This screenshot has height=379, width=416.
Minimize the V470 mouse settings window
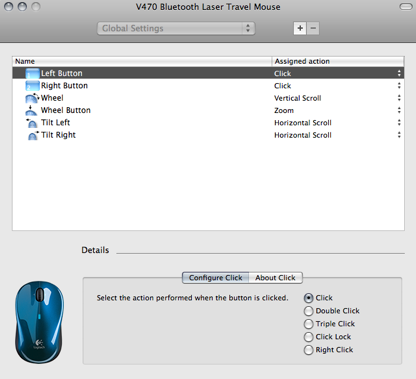[22, 7]
